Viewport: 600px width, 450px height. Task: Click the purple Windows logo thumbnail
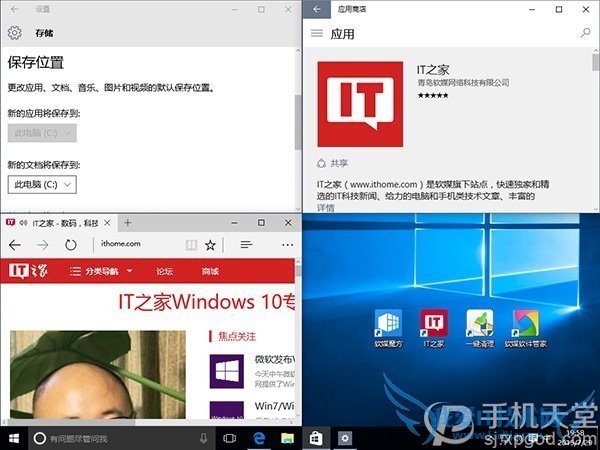tap(227, 371)
